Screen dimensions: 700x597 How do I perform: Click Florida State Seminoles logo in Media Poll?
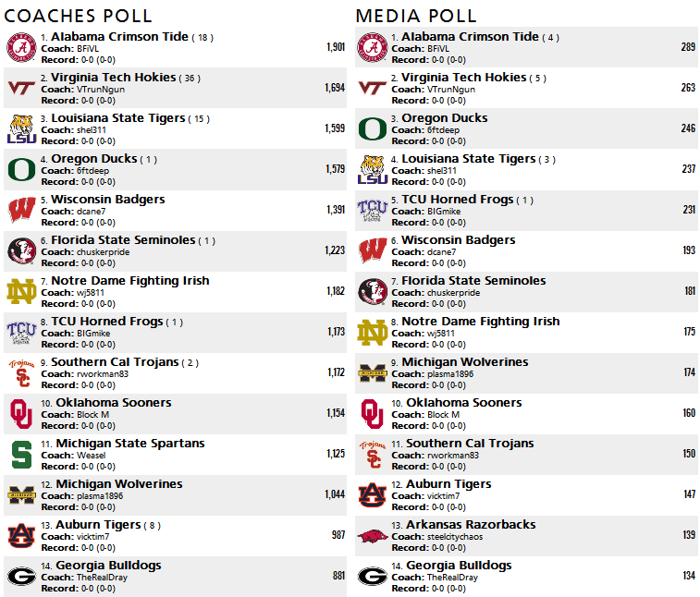373,291
